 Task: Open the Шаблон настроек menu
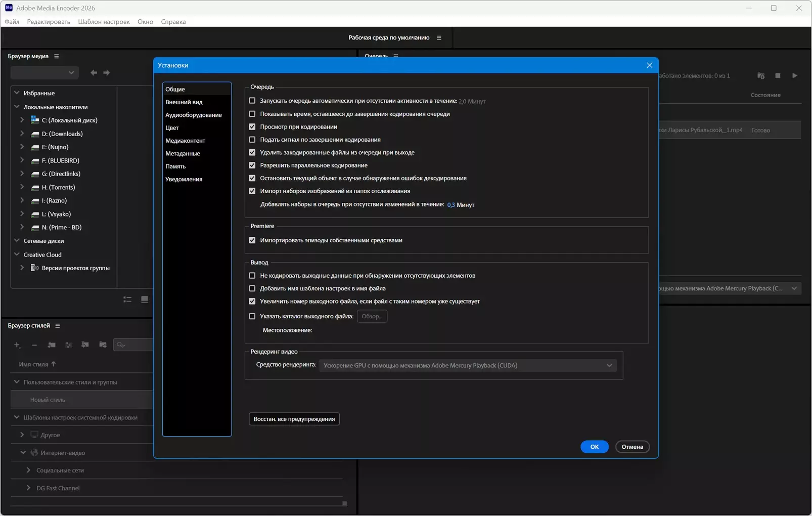tap(104, 22)
